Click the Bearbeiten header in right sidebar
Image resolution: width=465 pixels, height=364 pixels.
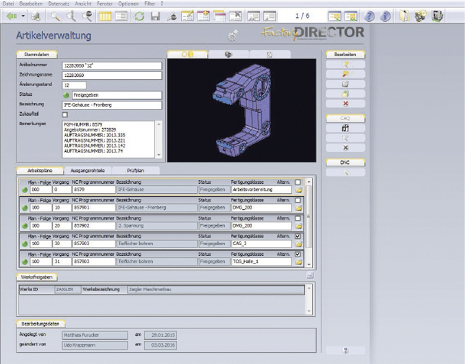[x=345, y=54]
